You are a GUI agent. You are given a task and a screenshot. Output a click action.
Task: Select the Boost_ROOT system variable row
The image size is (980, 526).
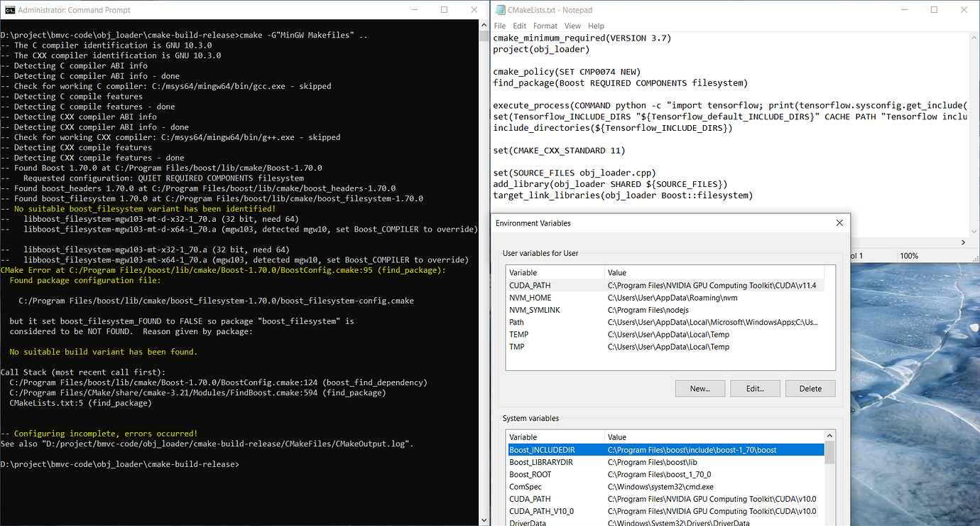click(x=665, y=474)
